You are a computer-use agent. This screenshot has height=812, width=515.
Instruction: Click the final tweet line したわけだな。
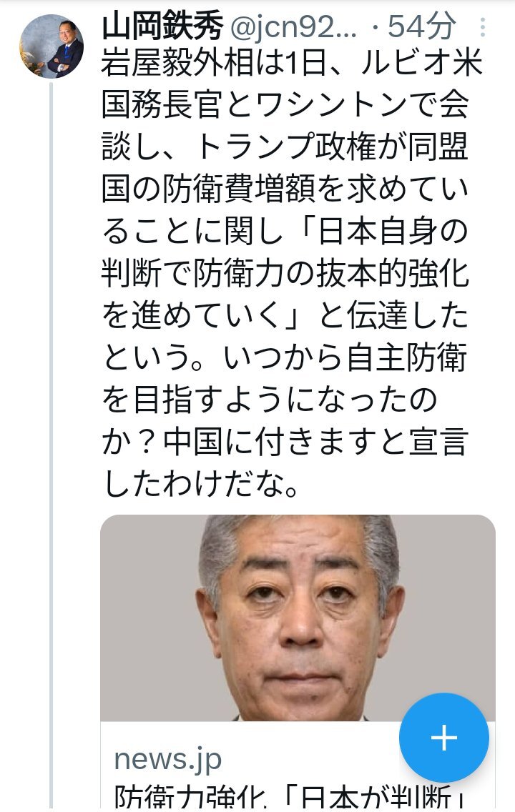tap(201, 484)
